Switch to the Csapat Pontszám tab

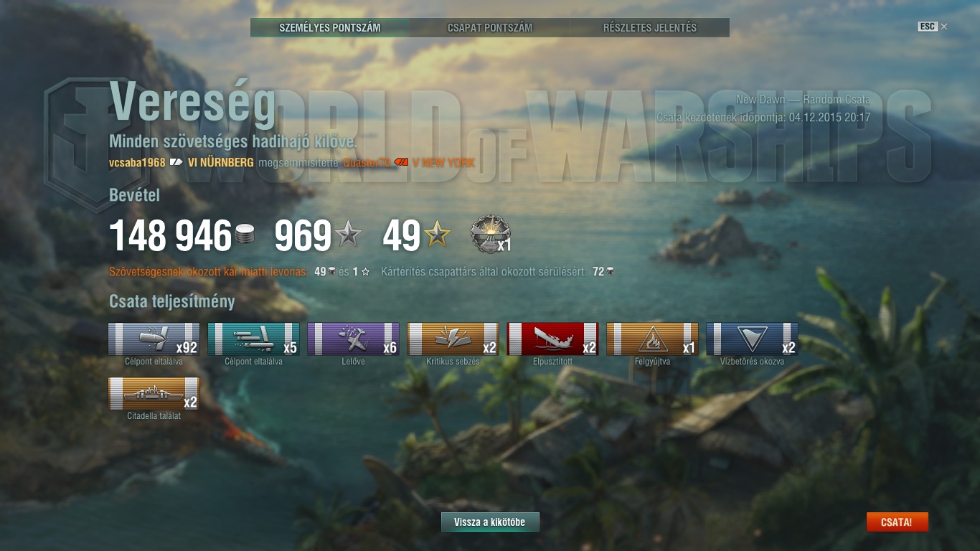tap(490, 28)
